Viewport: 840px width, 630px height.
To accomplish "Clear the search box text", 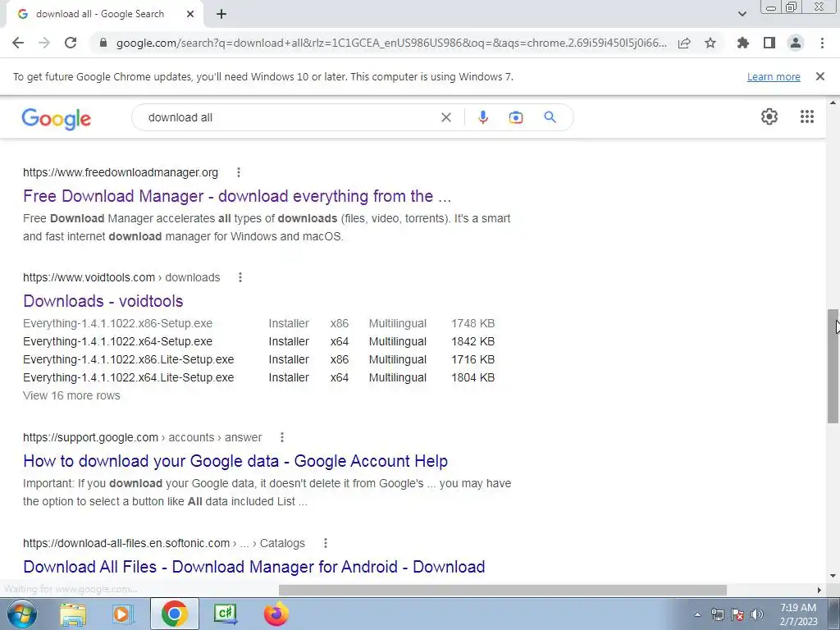I will pyautogui.click(x=445, y=117).
